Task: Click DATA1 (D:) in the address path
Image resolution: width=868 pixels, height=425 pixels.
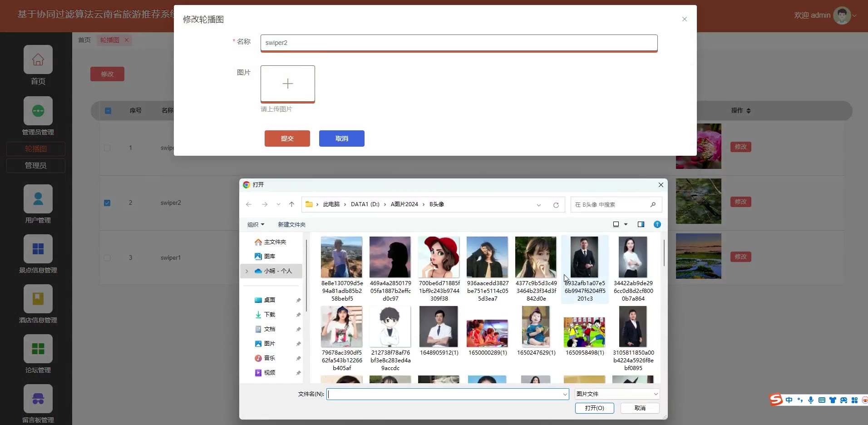Action: 365,204
